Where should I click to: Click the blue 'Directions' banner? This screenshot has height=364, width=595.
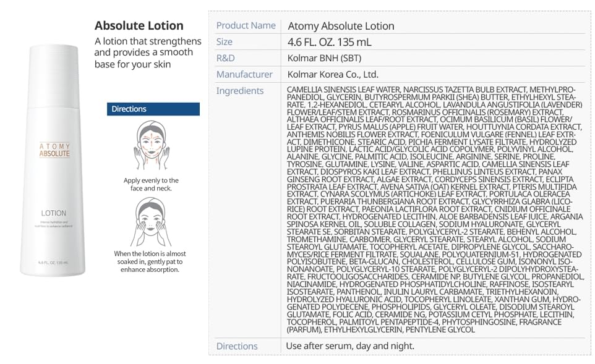click(x=153, y=109)
